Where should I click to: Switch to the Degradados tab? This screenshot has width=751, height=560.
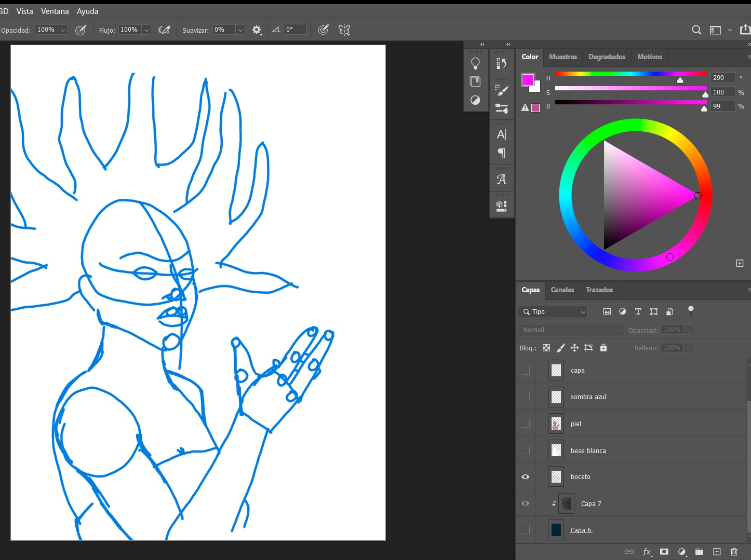point(607,57)
